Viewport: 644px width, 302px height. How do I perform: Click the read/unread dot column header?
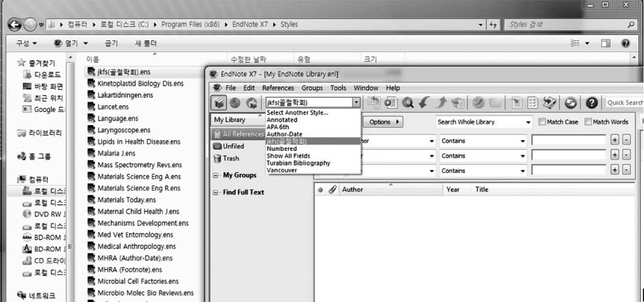[x=321, y=189]
